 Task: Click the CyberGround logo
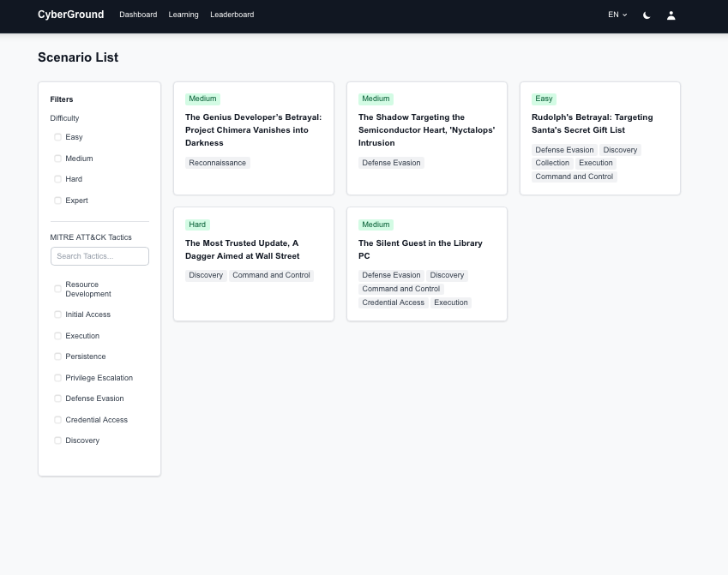click(x=70, y=15)
